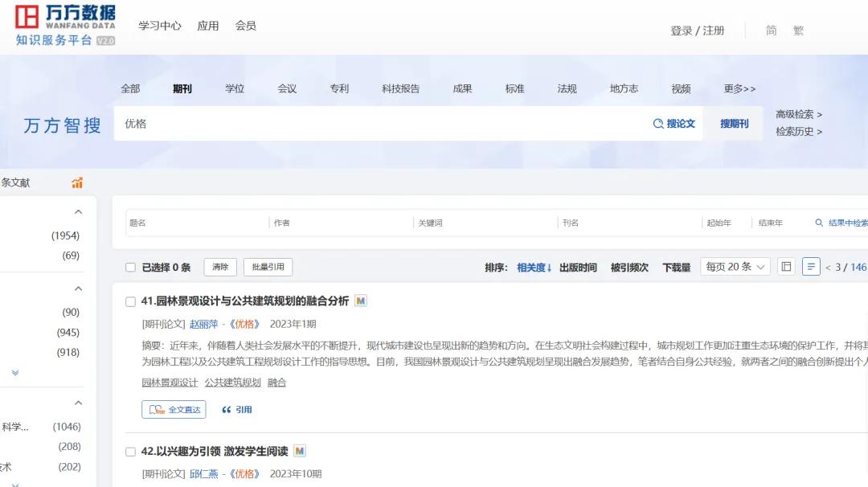The image size is (868, 487).
Task: Open 《优格》 journal link in article 41
Action: point(244,325)
